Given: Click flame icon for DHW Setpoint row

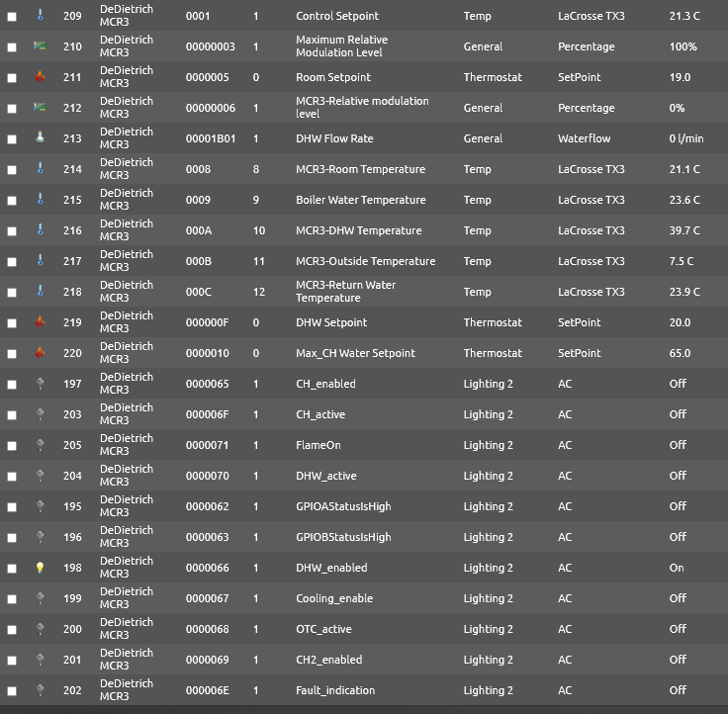Looking at the screenshot, I should tap(40, 321).
